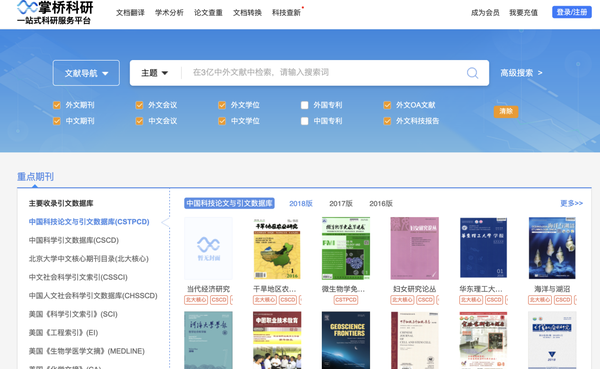Open the 中国职业技术教育 journal cover
The width and height of the screenshot is (600, 369).
coord(277,340)
